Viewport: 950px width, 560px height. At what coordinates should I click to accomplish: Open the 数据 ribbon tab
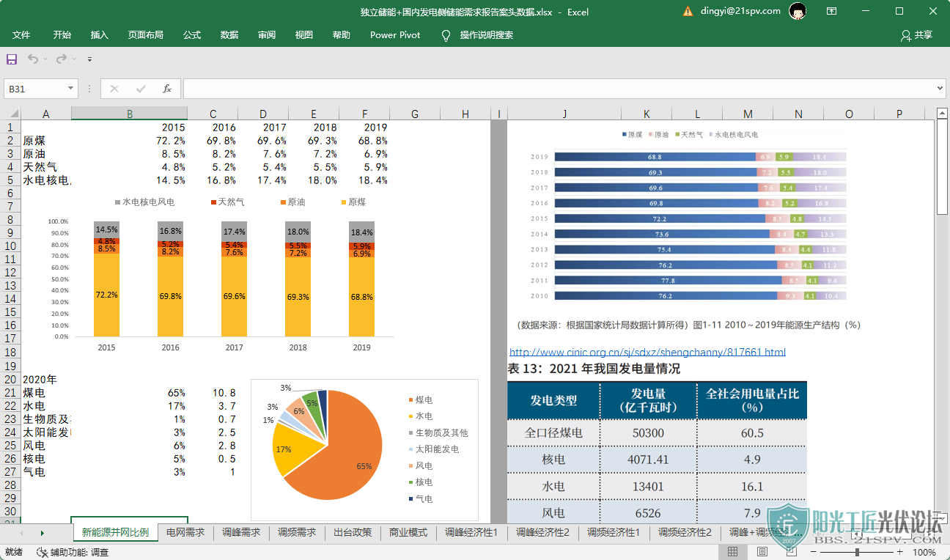[229, 35]
